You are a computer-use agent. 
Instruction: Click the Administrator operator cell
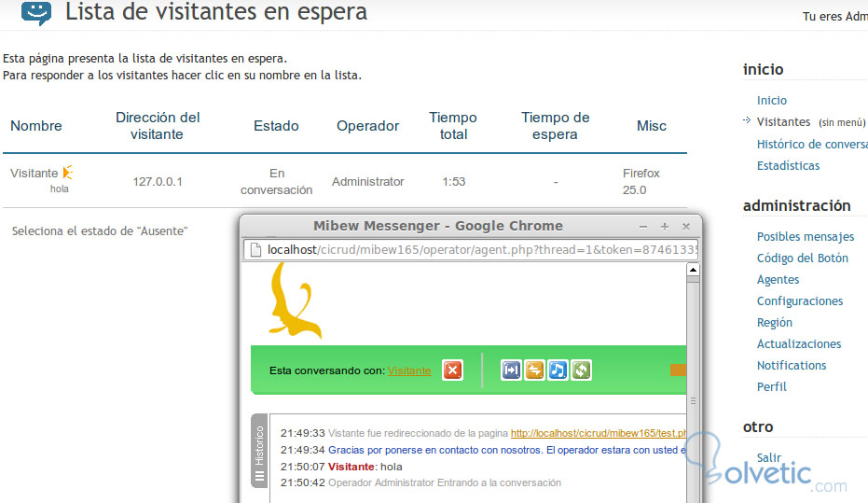367,182
